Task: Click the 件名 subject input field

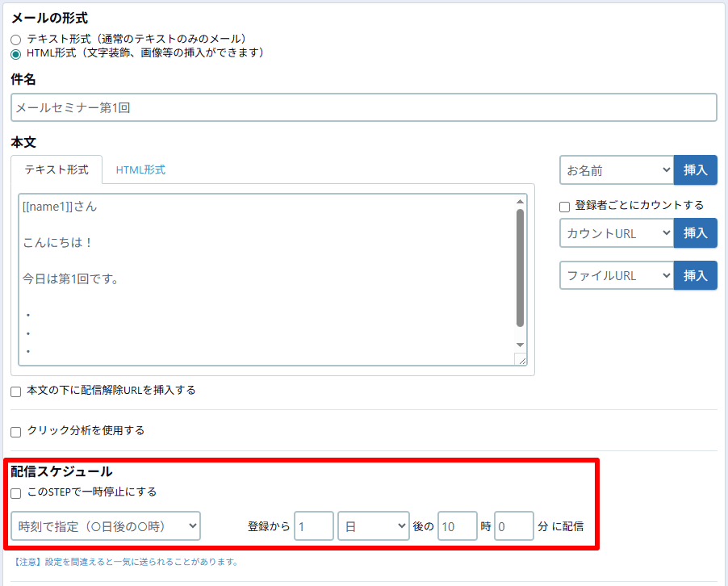Action: tap(363, 107)
